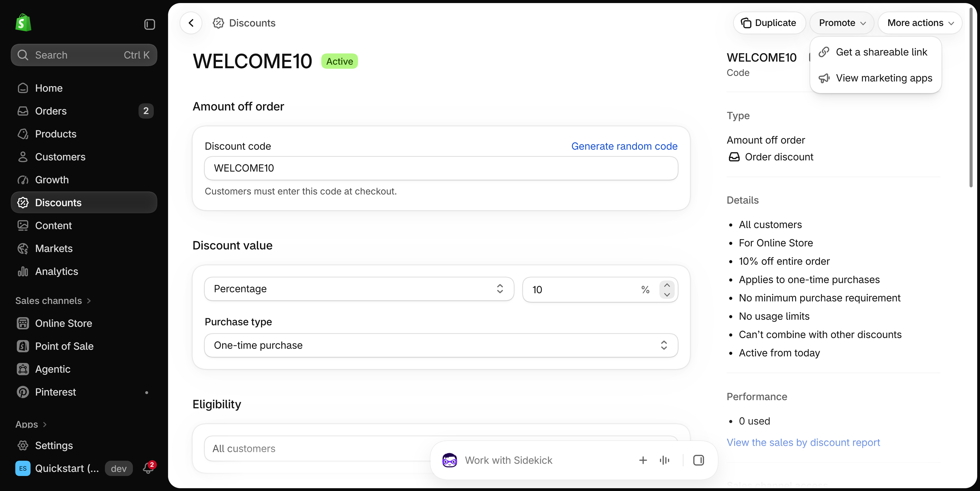Go back using the left arrow button
Viewport: 980px width, 491px height.
point(191,23)
